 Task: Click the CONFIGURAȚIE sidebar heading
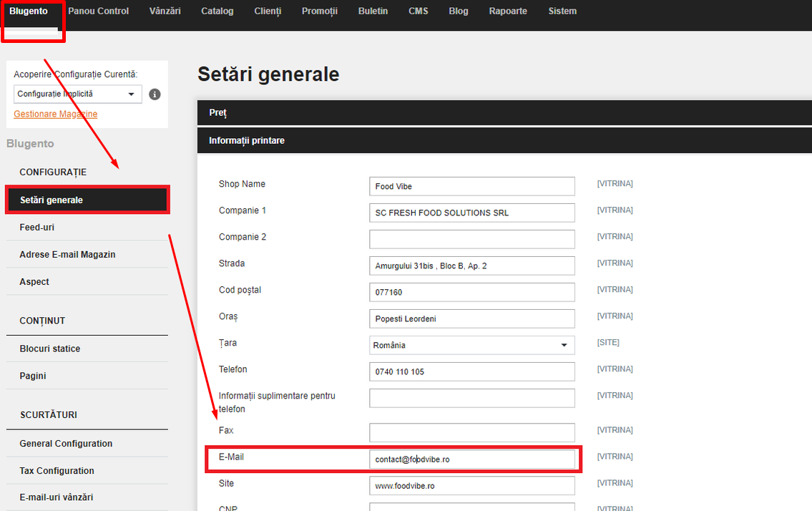(x=53, y=172)
